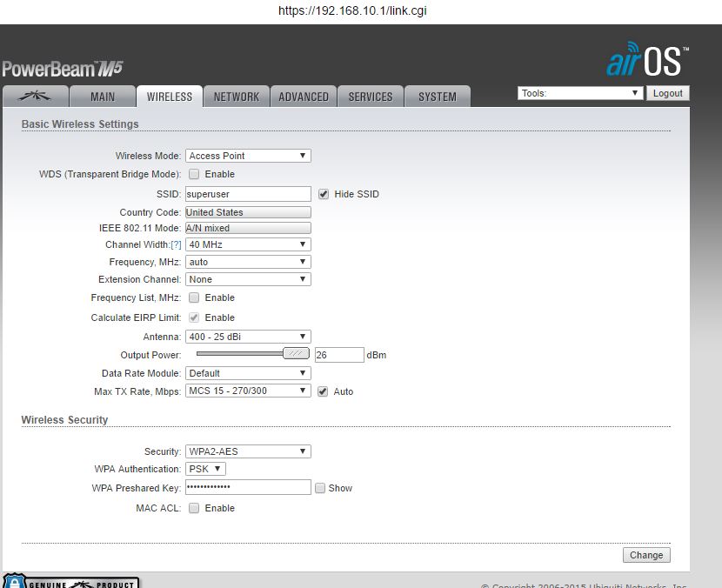The height and width of the screenshot is (588, 722).
Task: Open the Channel Width dropdown
Action: coord(248,244)
